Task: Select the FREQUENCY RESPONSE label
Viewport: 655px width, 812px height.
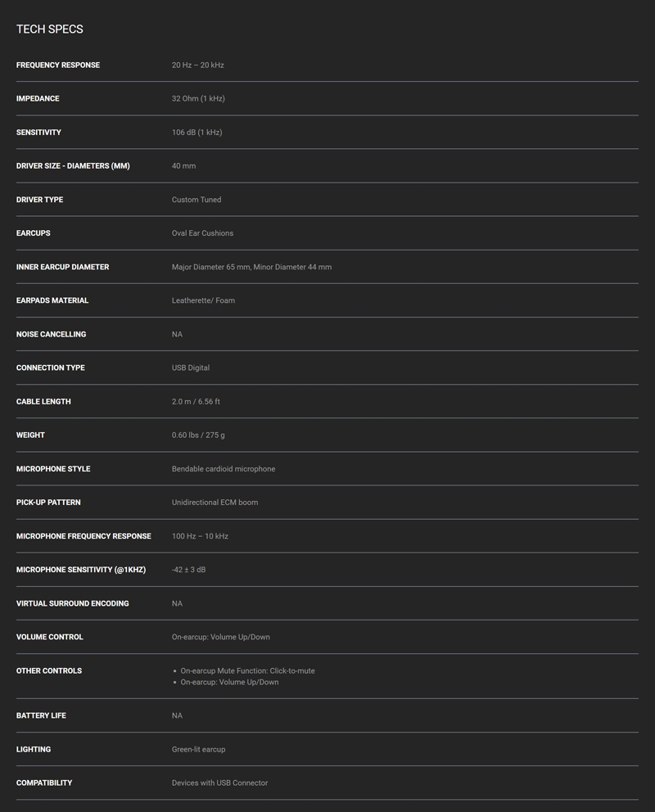Action: click(58, 65)
